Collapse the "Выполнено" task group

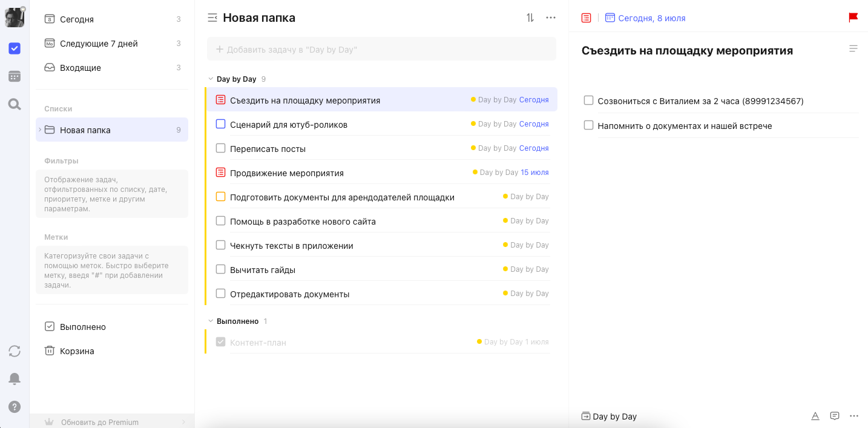(x=211, y=321)
